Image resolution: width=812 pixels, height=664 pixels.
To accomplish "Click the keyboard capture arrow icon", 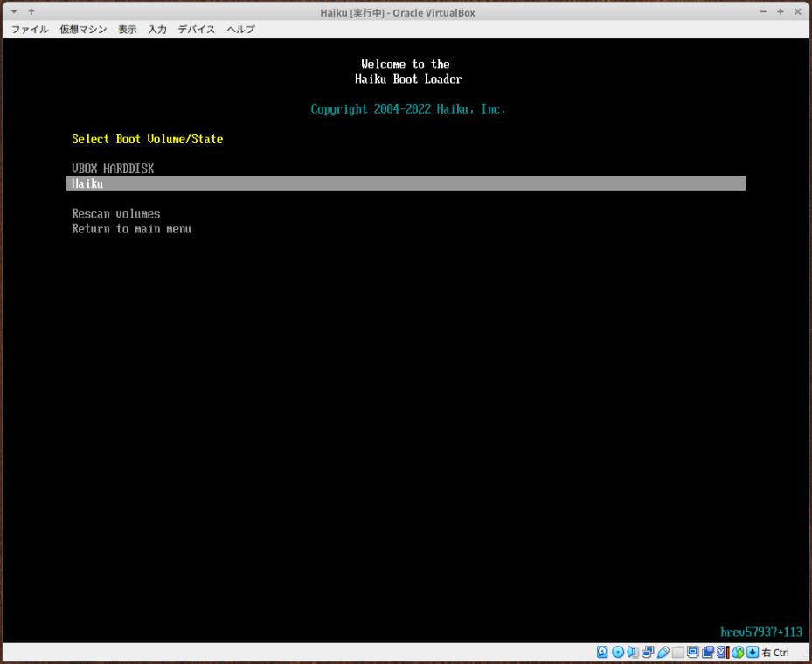I will pos(753,652).
